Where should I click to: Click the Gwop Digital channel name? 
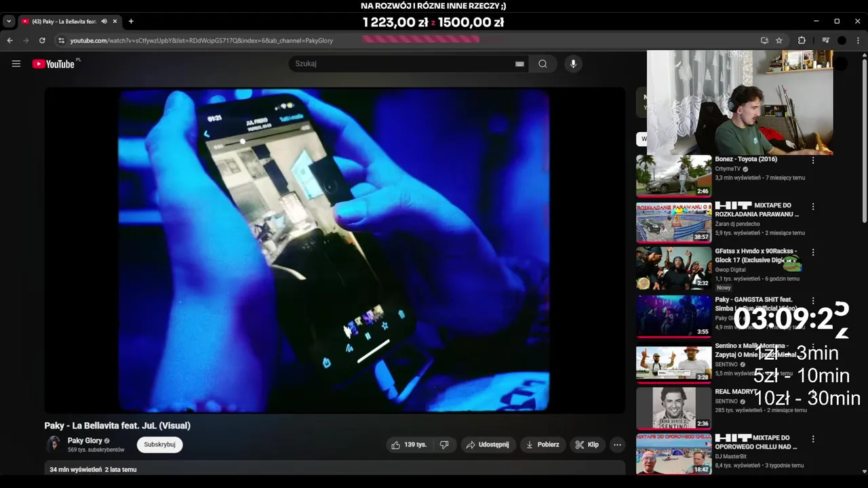click(730, 270)
